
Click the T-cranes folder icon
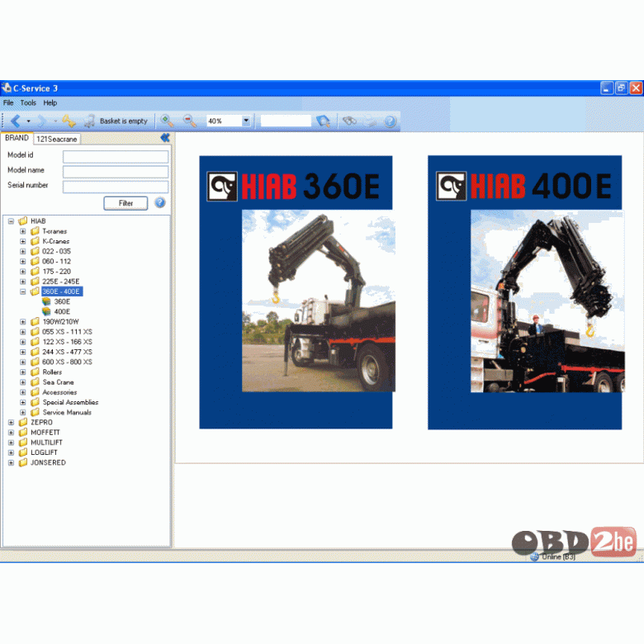tap(35, 231)
